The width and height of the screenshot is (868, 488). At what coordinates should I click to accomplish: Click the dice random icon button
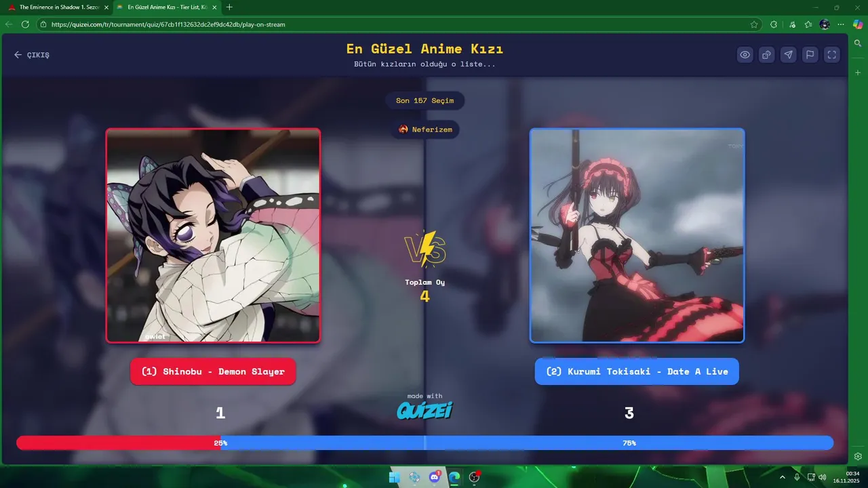(767, 55)
